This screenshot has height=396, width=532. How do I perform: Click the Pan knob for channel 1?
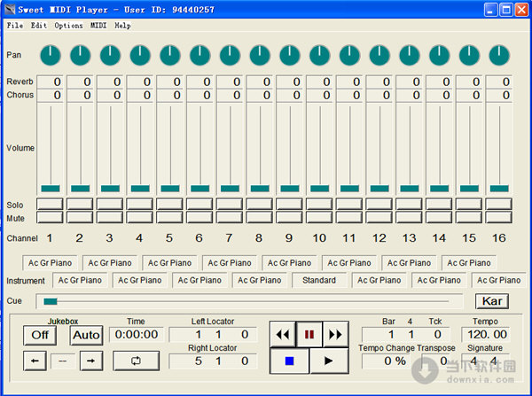[x=51, y=55]
